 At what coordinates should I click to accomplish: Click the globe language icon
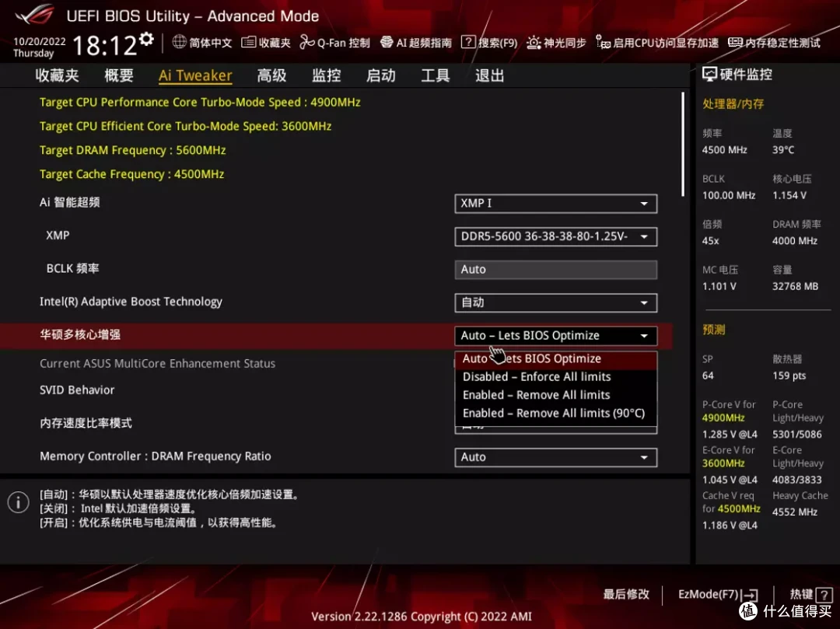point(180,42)
